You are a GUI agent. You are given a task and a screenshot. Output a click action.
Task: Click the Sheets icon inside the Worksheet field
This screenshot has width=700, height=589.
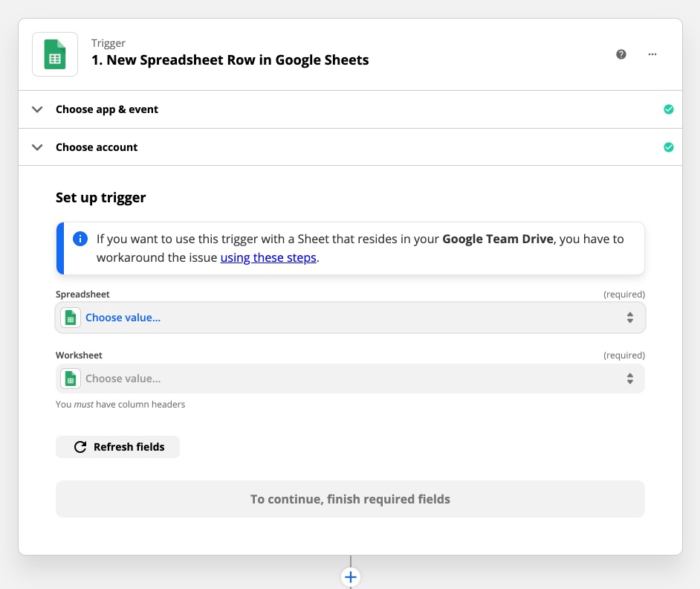point(71,379)
